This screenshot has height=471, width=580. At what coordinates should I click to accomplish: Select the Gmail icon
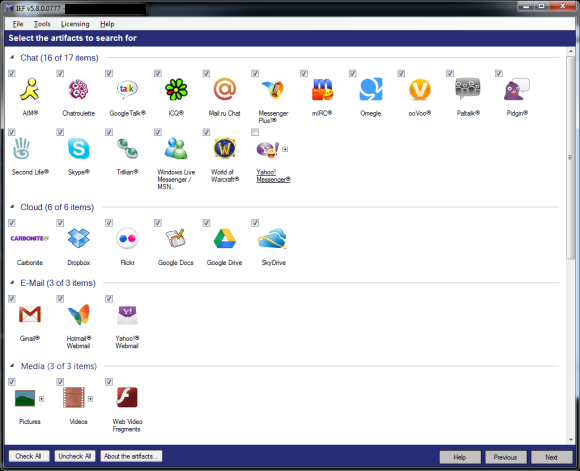click(x=30, y=314)
